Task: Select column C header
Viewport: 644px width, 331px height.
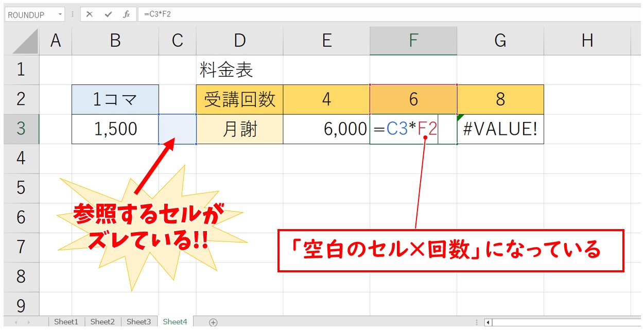Action: pos(178,41)
